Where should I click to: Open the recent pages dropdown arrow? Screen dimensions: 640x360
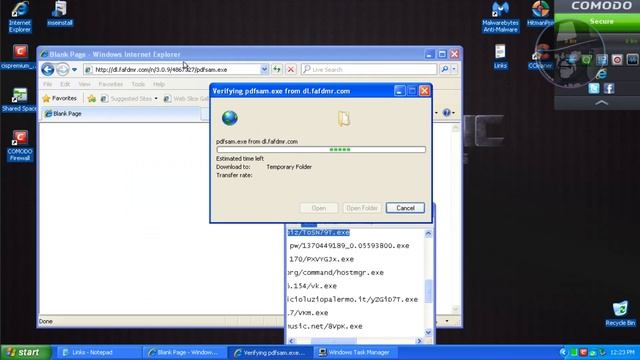coord(74,70)
